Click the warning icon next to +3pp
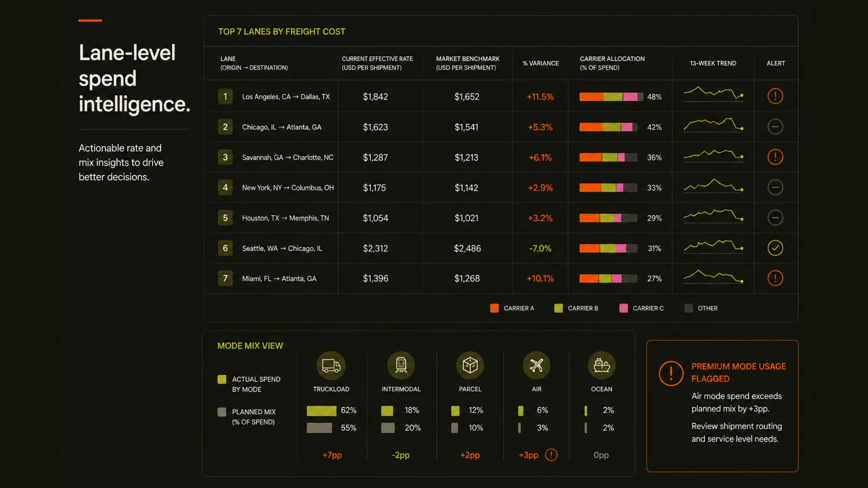The height and width of the screenshot is (488, 868). 551,455
